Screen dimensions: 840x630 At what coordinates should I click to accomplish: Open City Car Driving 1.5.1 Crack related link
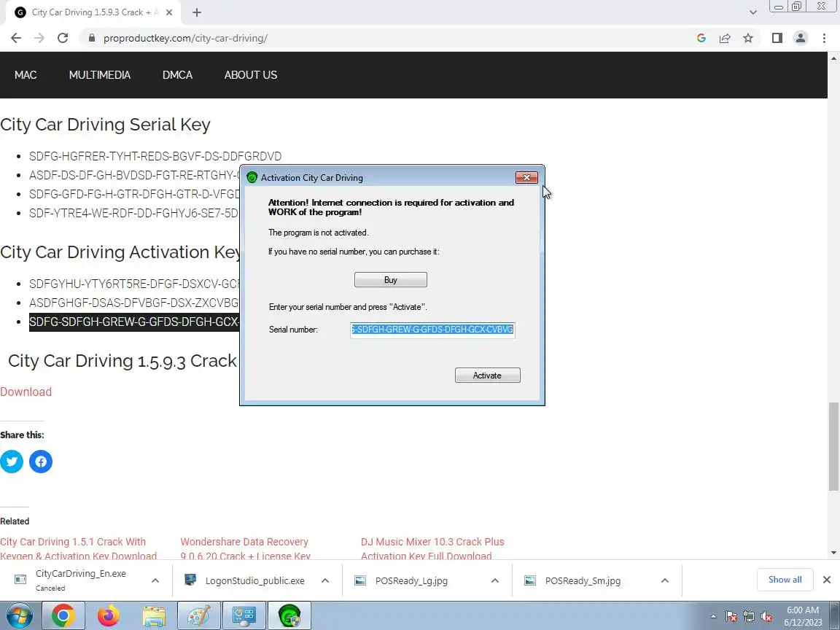click(78, 548)
